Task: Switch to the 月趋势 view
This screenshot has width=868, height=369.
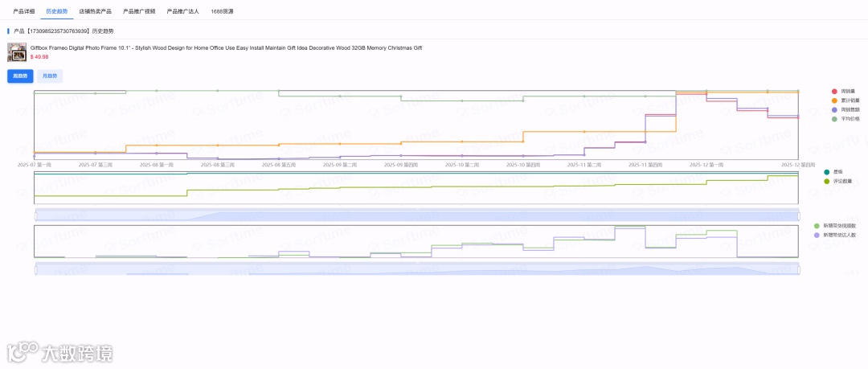Action: [x=50, y=76]
